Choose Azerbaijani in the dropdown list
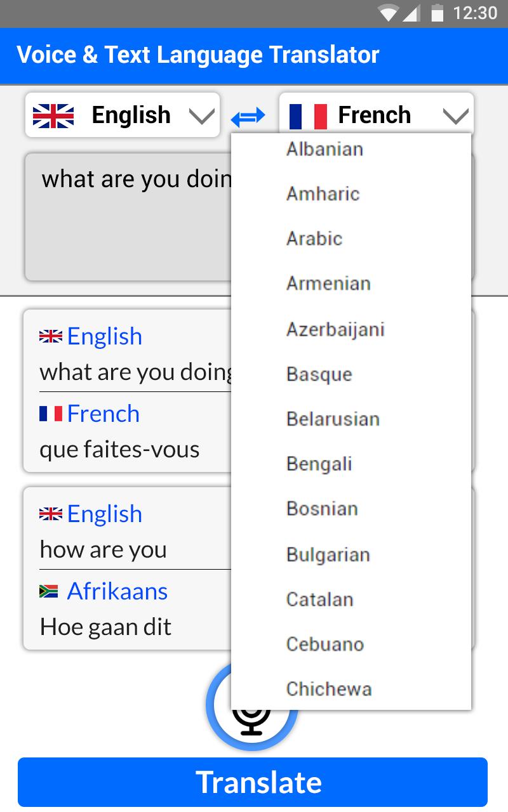Screen dimensions: 508x812 tap(351, 329)
